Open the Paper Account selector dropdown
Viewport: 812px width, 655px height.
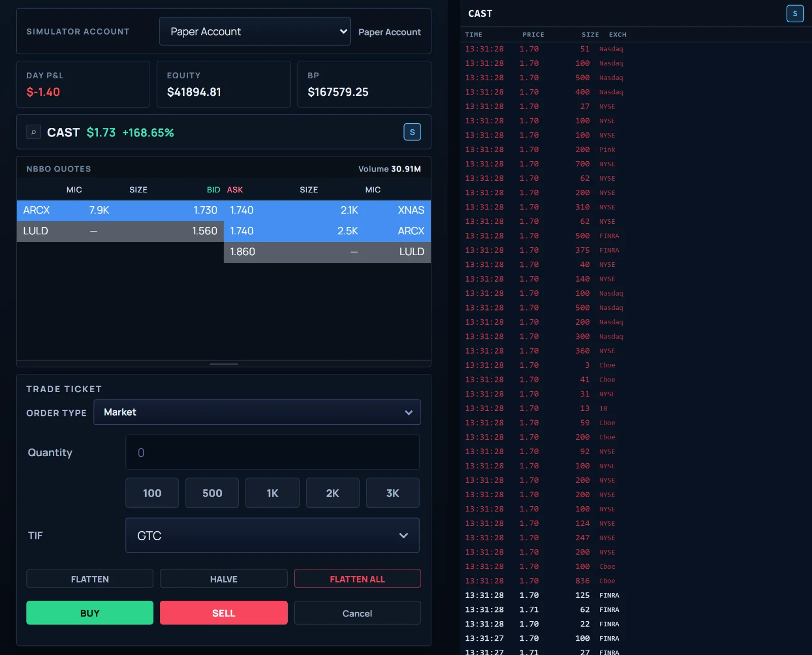click(x=255, y=31)
